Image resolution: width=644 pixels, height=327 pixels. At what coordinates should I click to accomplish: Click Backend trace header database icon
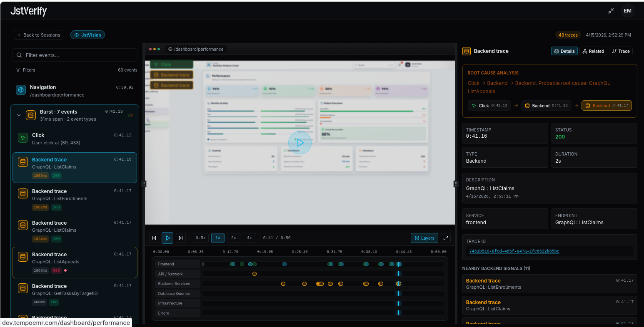pos(467,51)
